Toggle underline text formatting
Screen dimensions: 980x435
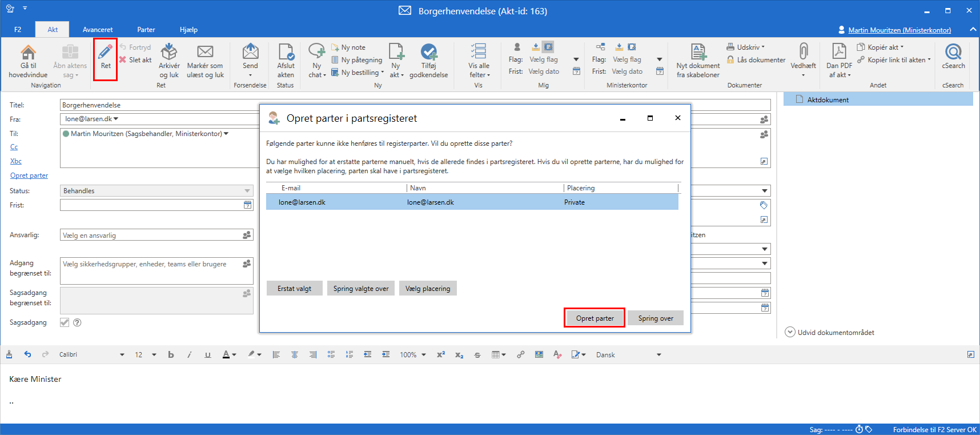click(208, 355)
